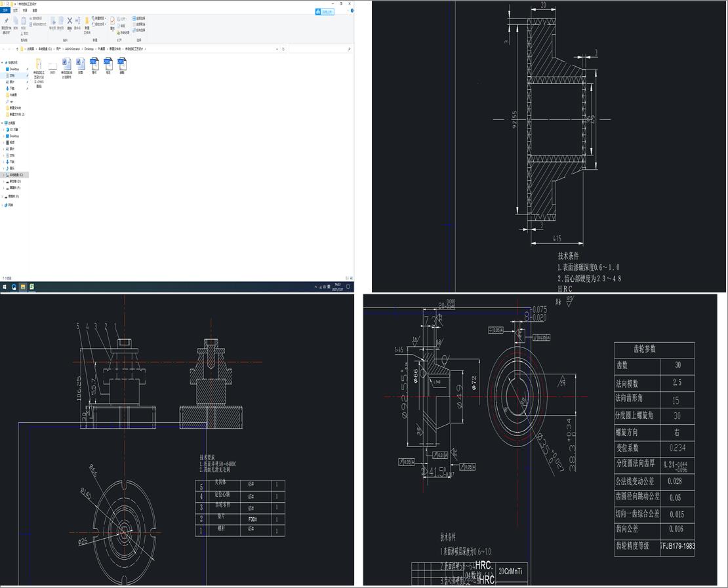Click the browser icon on the taskbar
The height and width of the screenshot is (588, 728).
click(14, 286)
